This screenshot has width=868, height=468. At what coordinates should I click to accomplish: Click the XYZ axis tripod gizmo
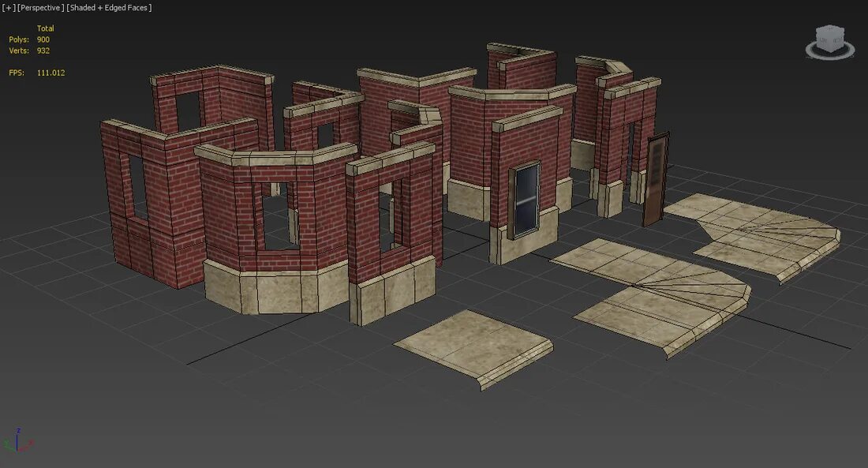(18, 440)
